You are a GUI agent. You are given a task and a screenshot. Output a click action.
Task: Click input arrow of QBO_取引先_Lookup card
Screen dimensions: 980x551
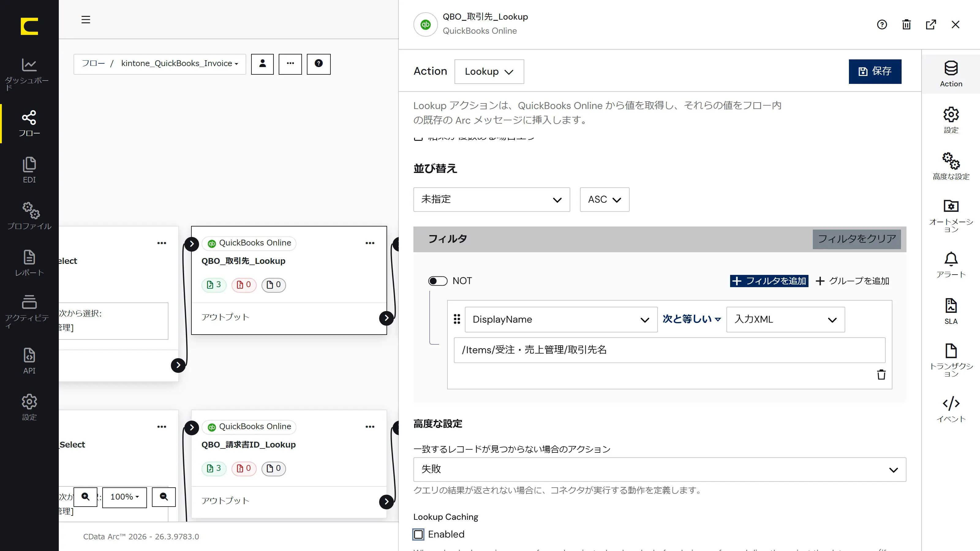192,244
